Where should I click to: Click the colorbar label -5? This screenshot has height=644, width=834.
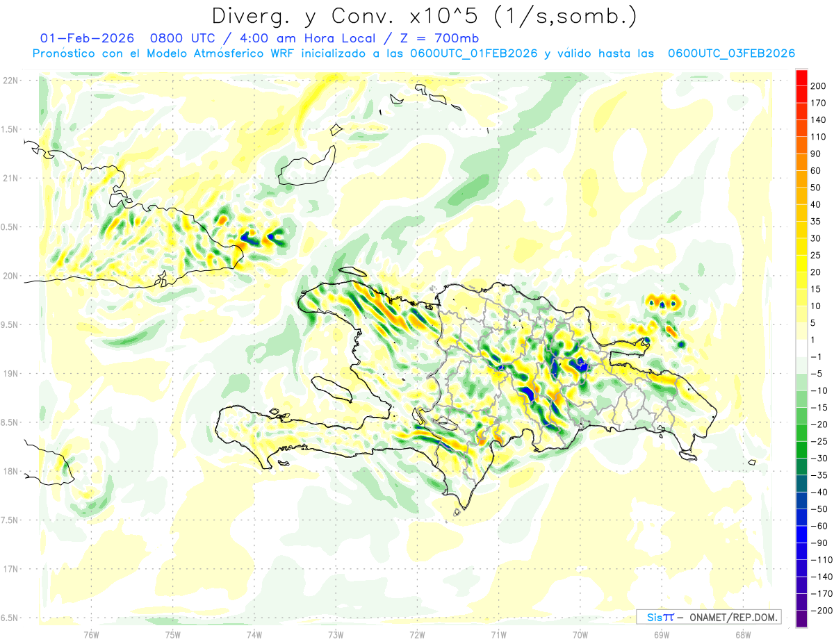coord(817,374)
